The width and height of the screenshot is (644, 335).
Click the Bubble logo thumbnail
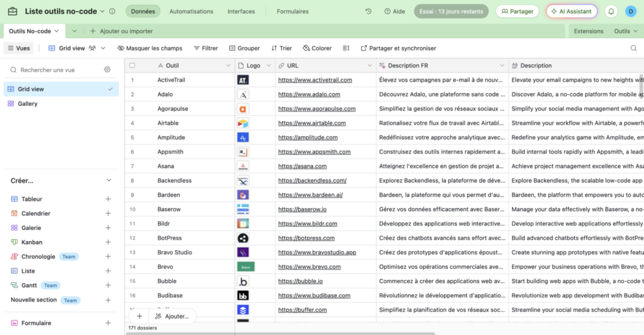[243, 281]
